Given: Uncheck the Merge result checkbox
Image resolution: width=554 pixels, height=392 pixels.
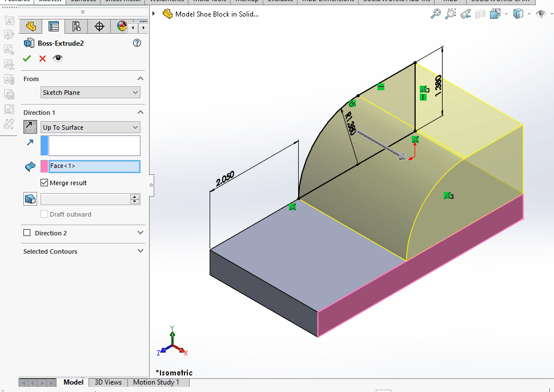Looking at the screenshot, I should (45, 183).
